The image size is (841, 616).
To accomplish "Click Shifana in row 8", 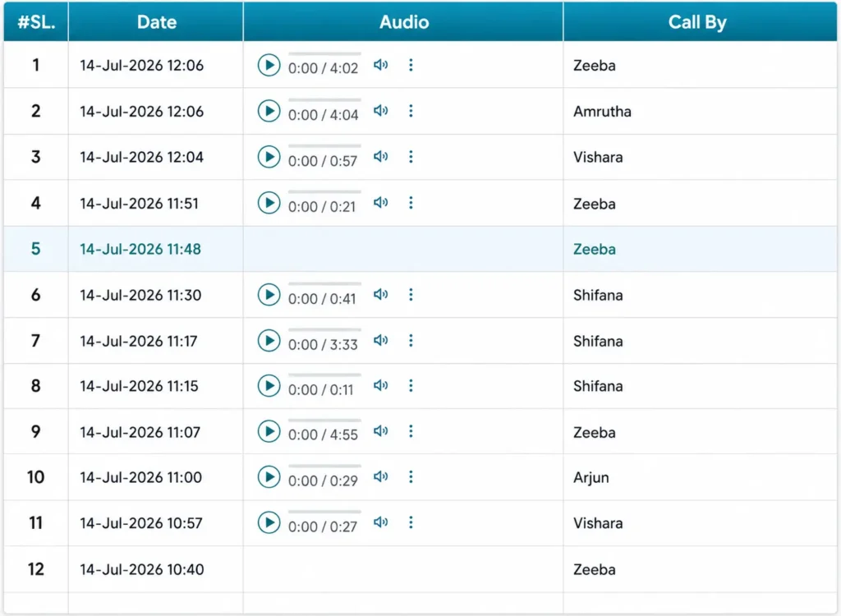I will 598,386.
